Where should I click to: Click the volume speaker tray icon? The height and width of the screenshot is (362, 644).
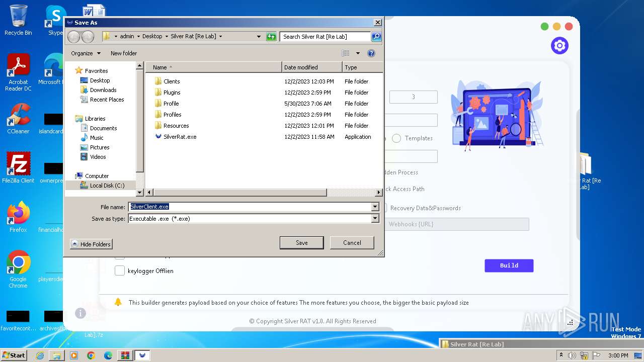(x=572, y=355)
